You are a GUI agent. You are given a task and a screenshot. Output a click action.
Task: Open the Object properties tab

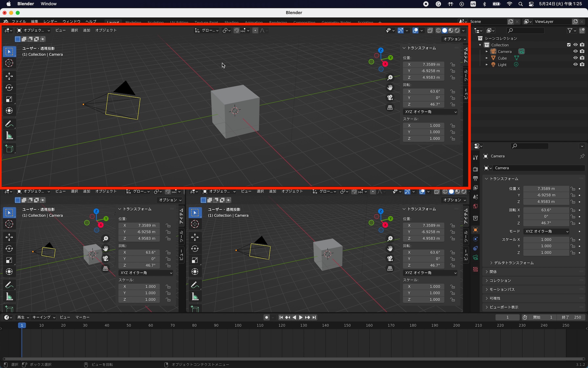(x=475, y=230)
